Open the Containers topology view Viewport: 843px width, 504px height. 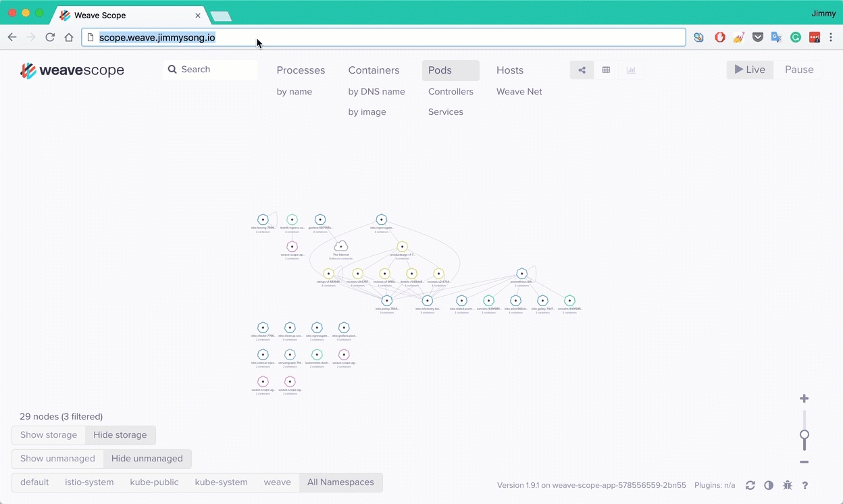click(374, 70)
